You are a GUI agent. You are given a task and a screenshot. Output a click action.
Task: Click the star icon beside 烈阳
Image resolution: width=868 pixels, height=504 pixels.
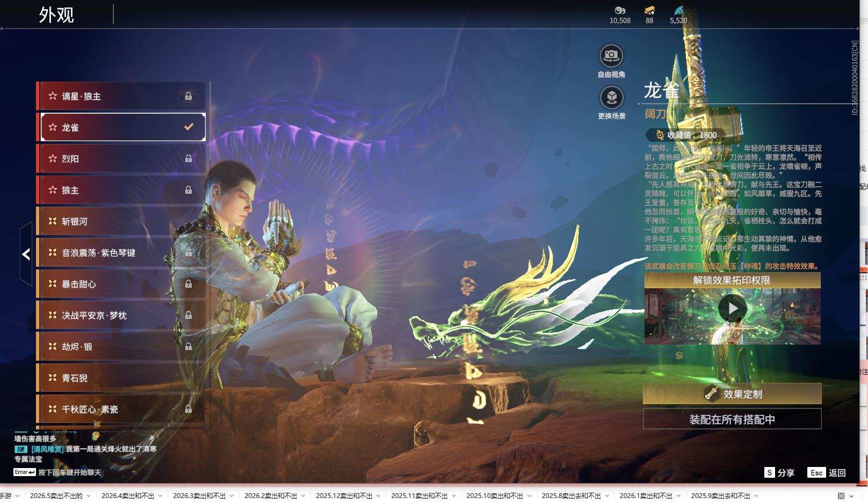[53, 158]
